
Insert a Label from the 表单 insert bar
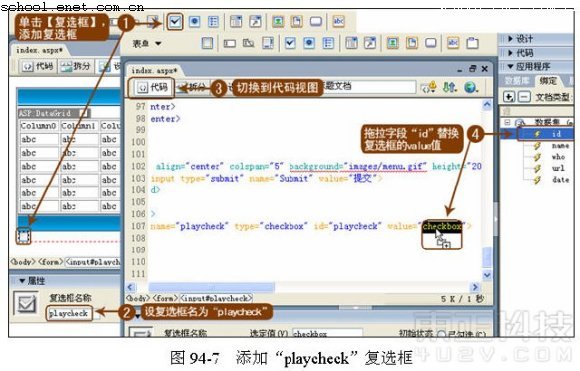pos(453,43)
